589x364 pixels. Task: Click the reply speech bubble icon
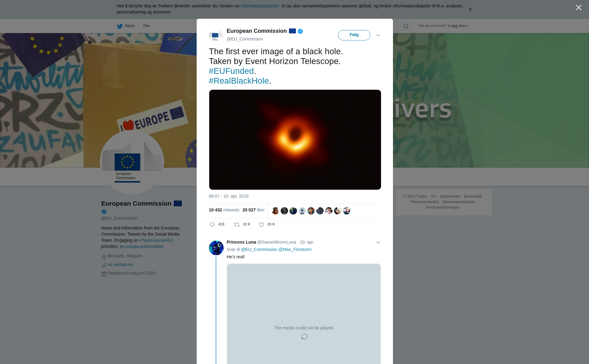[x=212, y=225]
